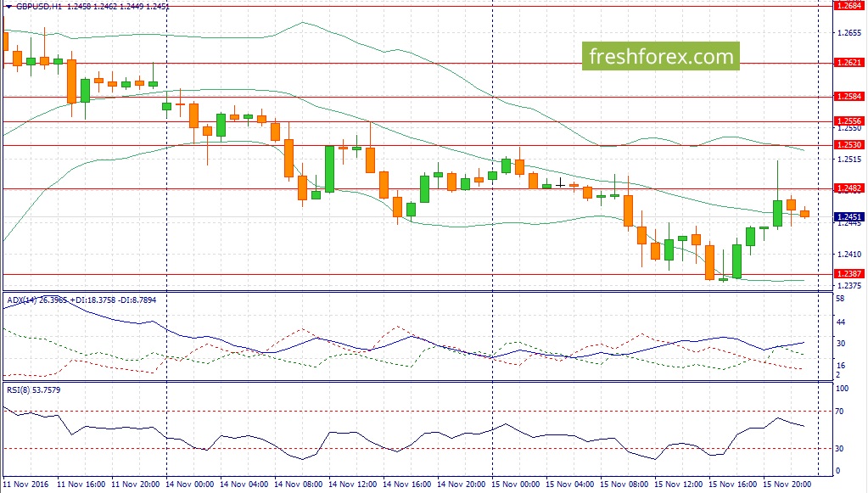Select the 1.2387 support level label
The width and height of the screenshot is (868, 493).
point(848,273)
